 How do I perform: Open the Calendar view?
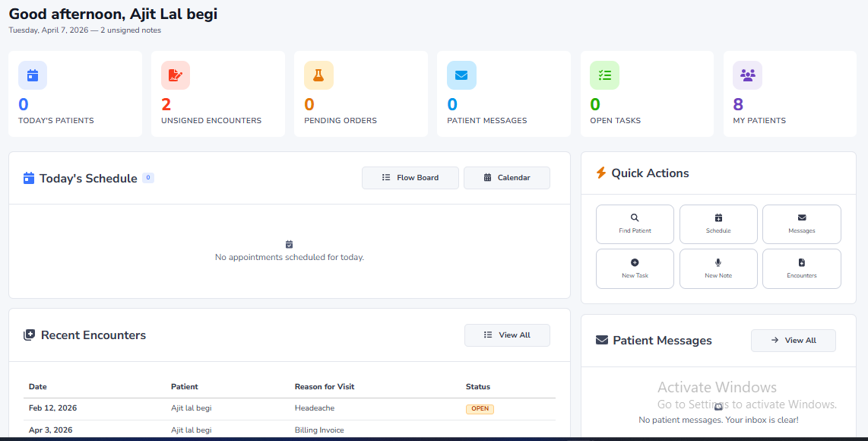(507, 178)
